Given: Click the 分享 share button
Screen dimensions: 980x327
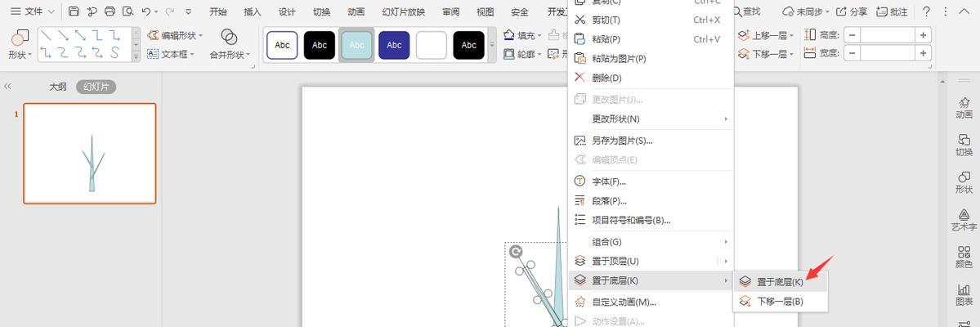Looking at the screenshot, I should pos(851,11).
